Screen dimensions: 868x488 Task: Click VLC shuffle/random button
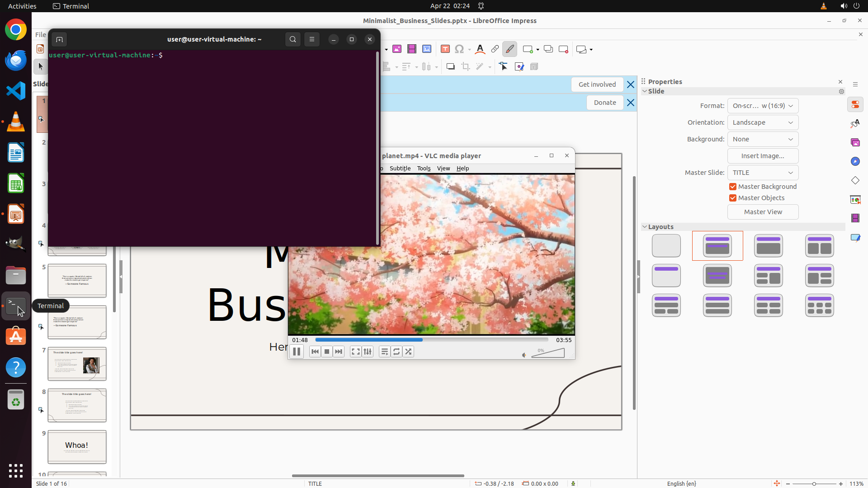[408, 352]
